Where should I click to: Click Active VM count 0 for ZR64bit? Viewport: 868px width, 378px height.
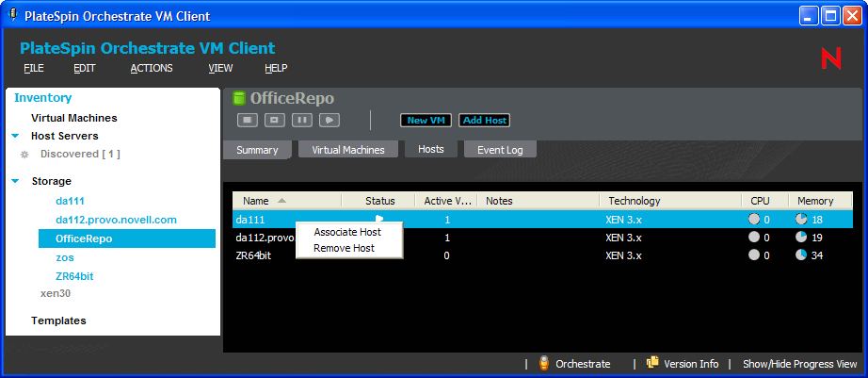tap(447, 255)
